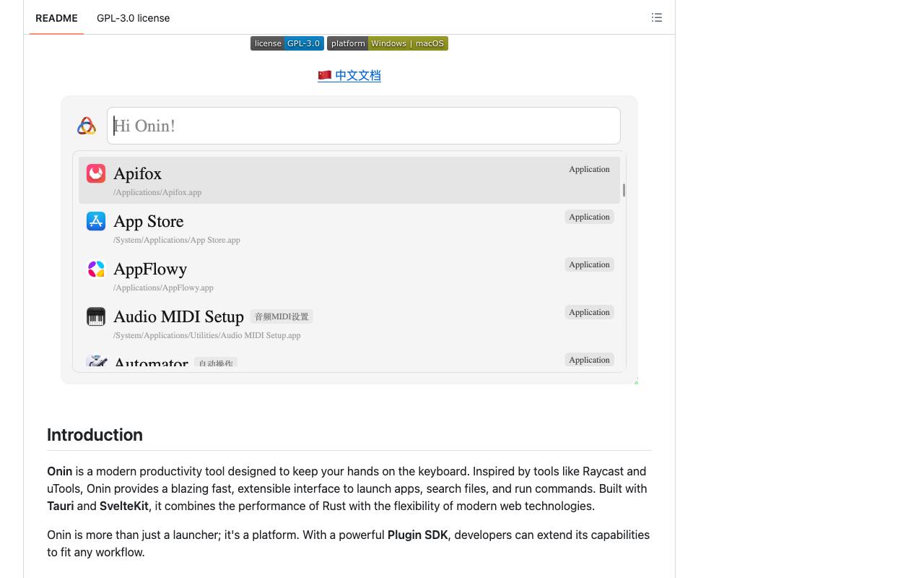Click the license GPL-3.0 badge
Viewport: 924px width, 578px height.
[x=287, y=43]
